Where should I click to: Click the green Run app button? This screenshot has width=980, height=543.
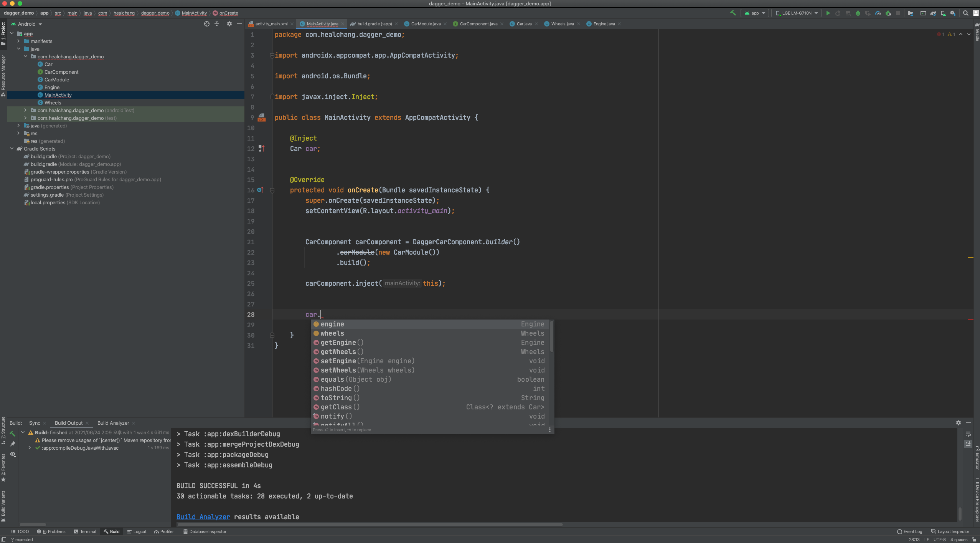click(x=828, y=13)
